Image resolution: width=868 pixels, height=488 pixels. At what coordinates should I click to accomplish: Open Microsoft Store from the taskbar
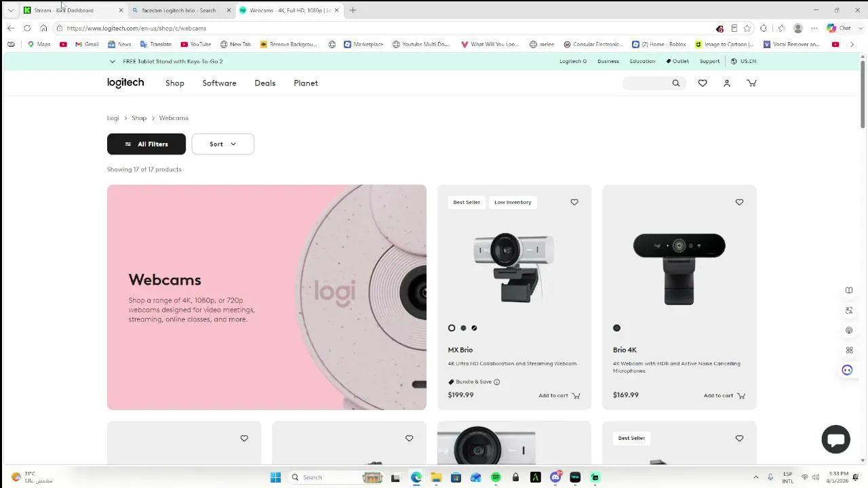tap(456, 477)
